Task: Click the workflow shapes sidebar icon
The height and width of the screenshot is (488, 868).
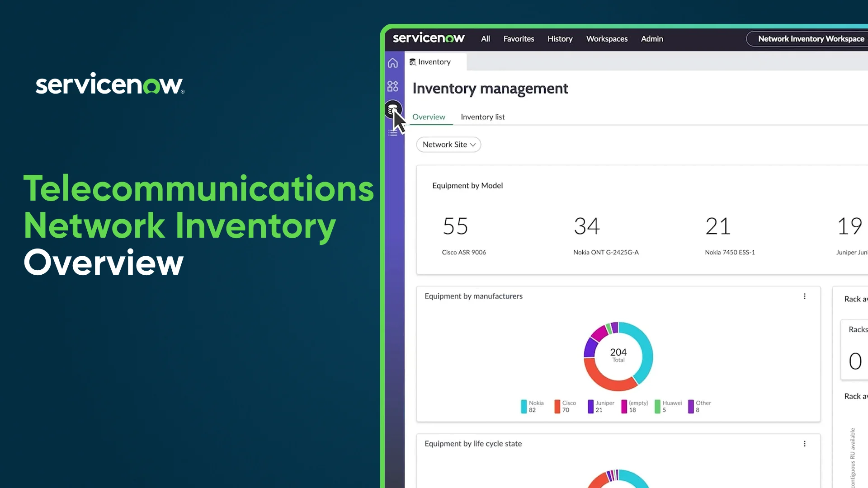Action: [x=392, y=86]
